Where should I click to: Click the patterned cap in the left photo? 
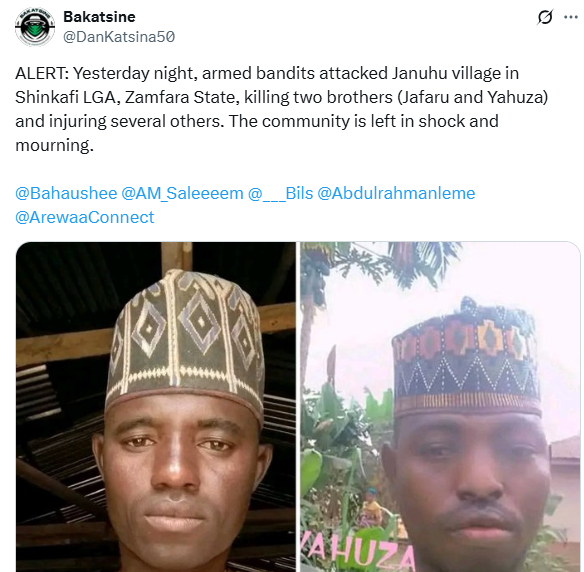185,339
